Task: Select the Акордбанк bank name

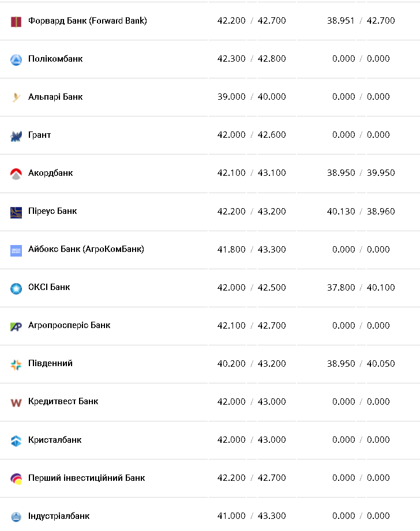Action: tap(50, 173)
